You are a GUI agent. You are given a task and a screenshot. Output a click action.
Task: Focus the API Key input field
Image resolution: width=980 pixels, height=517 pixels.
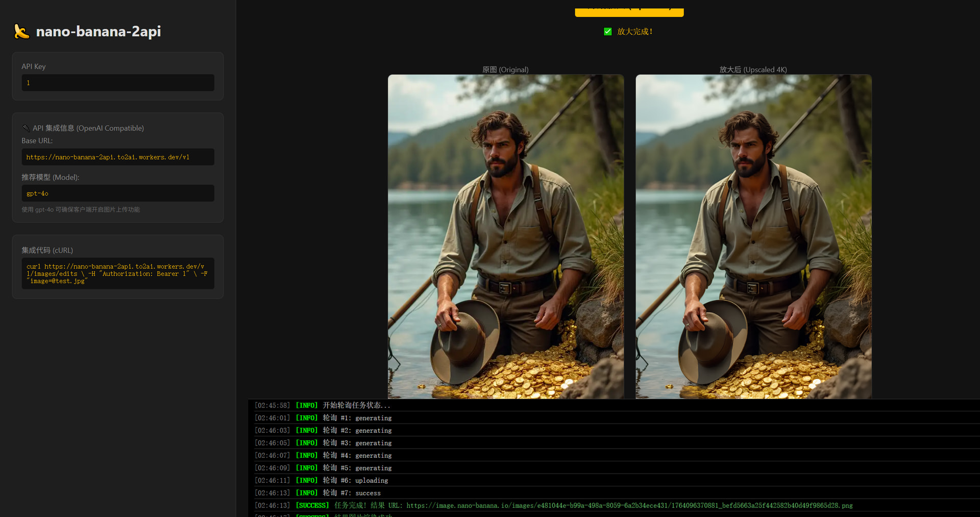(x=118, y=83)
